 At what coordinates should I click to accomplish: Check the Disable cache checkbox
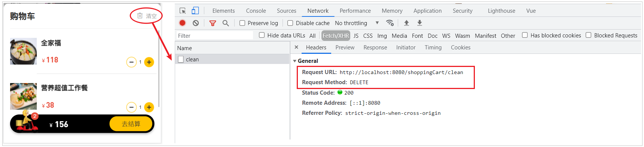(290, 23)
